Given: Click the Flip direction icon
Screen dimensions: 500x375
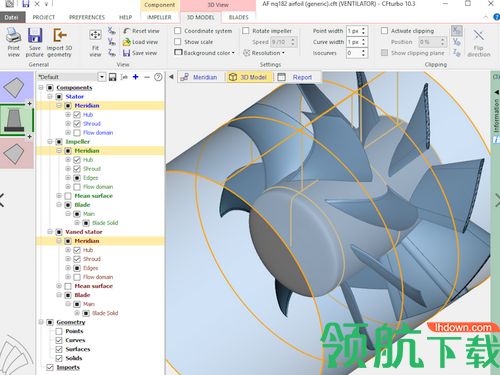Looking at the screenshot, I should point(478,35).
